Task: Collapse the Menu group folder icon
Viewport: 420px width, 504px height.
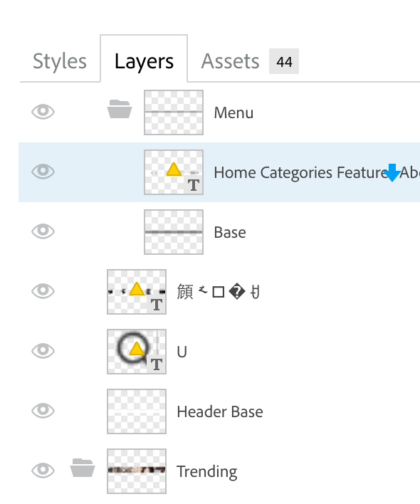Action: point(119,109)
